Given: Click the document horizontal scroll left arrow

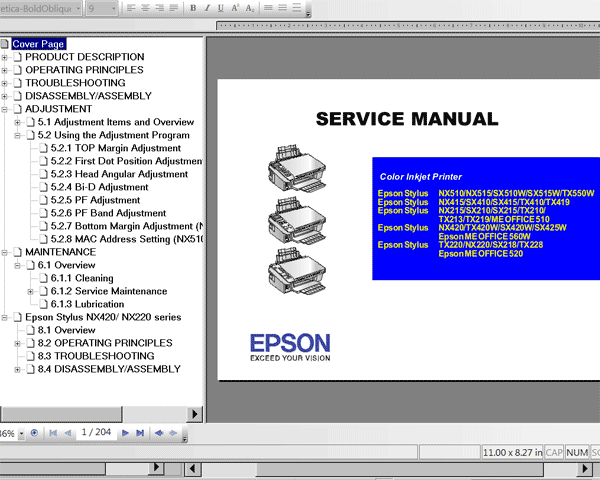Looking at the screenshot, I should pyautogui.click(x=192, y=469).
